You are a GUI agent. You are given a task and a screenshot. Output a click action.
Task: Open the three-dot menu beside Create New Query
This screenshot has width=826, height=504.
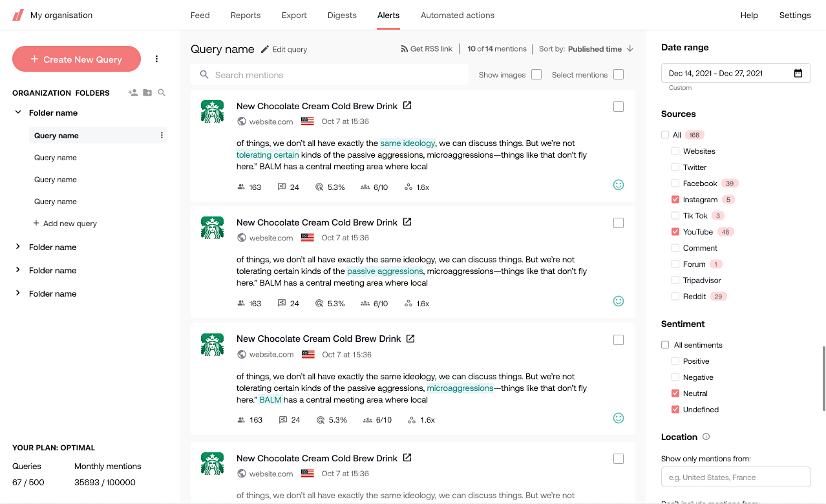(x=156, y=59)
